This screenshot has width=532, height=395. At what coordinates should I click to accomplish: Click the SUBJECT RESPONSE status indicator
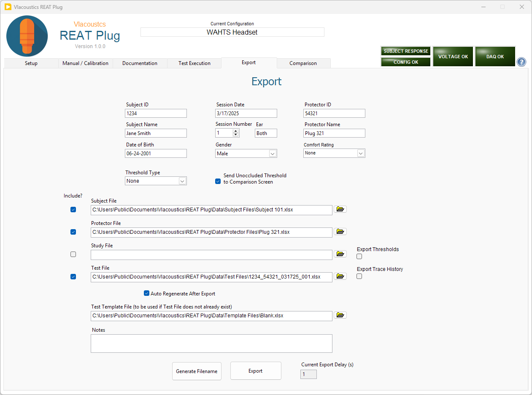406,51
